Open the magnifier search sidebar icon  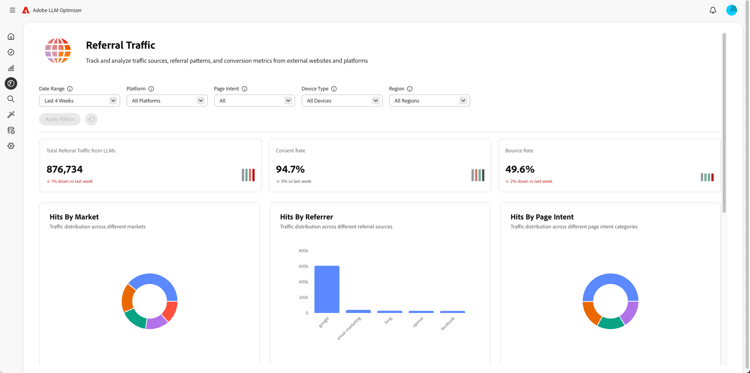tap(11, 99)
